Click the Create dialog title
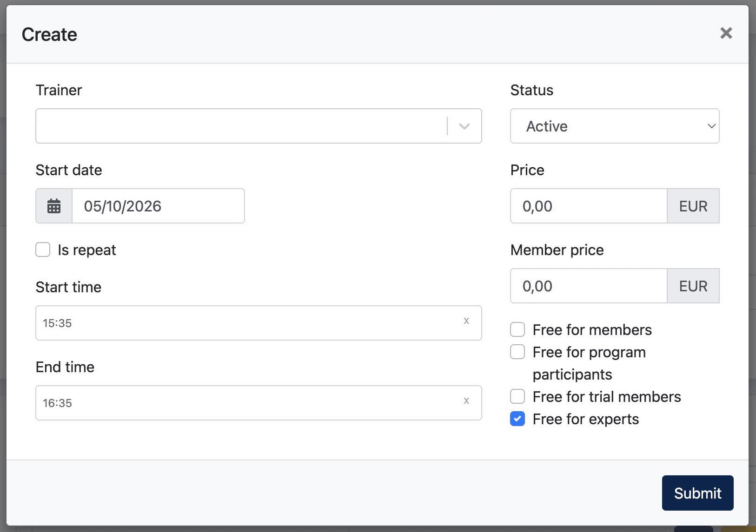 [49, 34]
